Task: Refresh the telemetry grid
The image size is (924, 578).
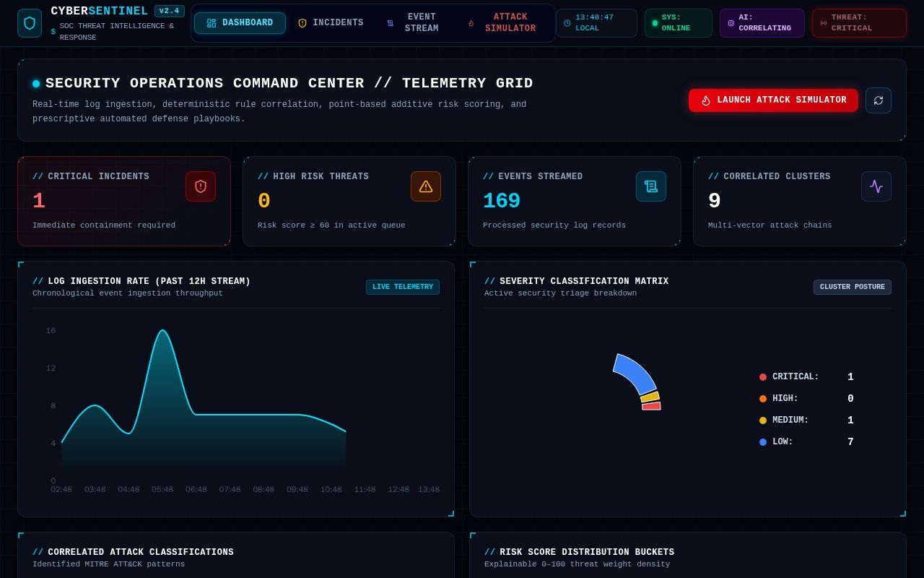Action: pyautogui.click(x=879, y=100)
